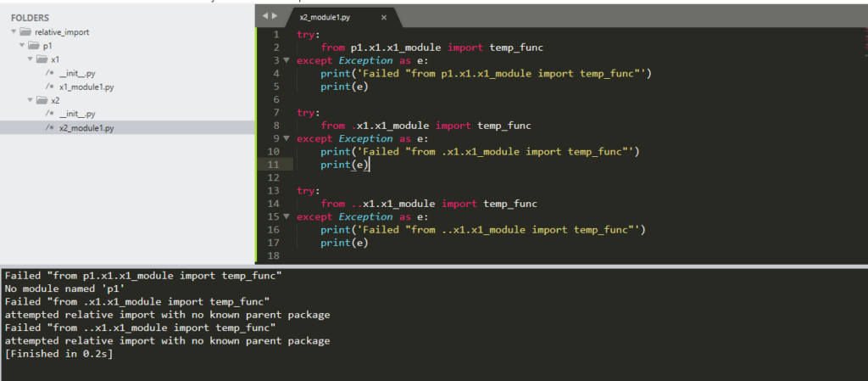Click the p1 folder icon in sidebar
This screenshot has width=868, height=381.
(x=33, y=46)
